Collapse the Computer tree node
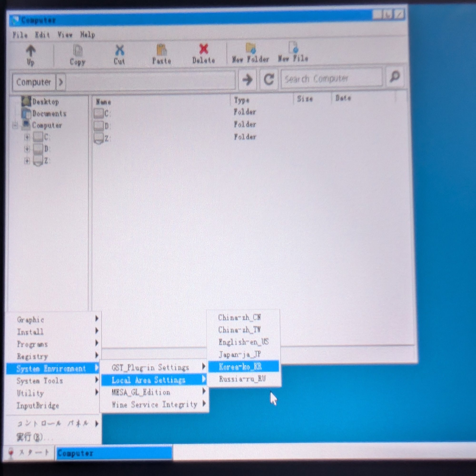The width and height of the screenshot is (476, 476). tap(15, 125)
